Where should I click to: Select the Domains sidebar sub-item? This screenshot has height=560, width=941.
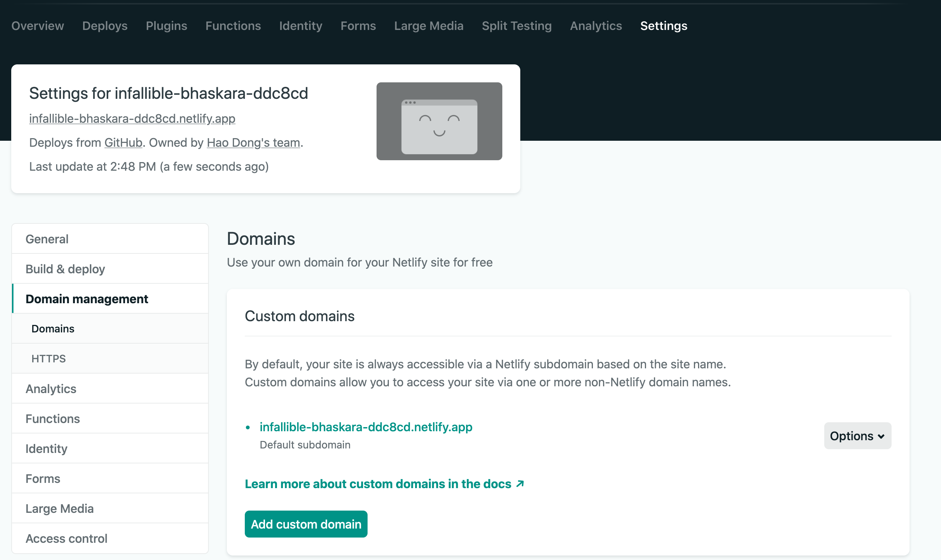(53, 329)
